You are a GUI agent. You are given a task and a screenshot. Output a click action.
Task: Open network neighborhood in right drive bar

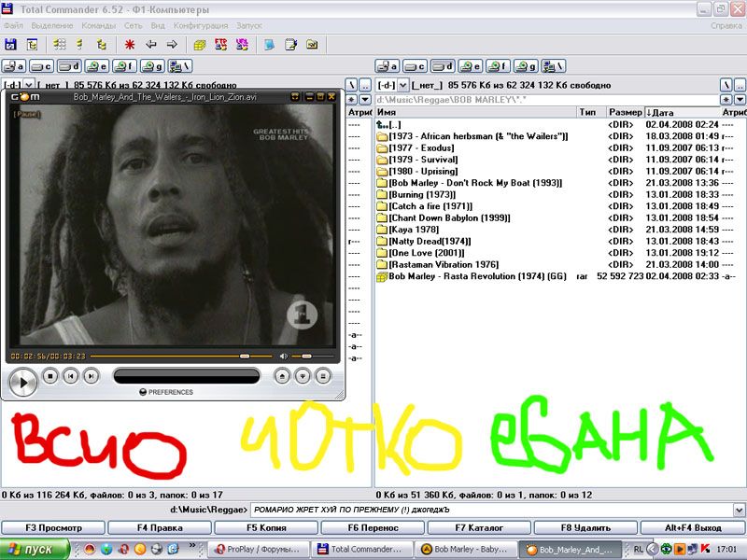click(x=554, y=66)
